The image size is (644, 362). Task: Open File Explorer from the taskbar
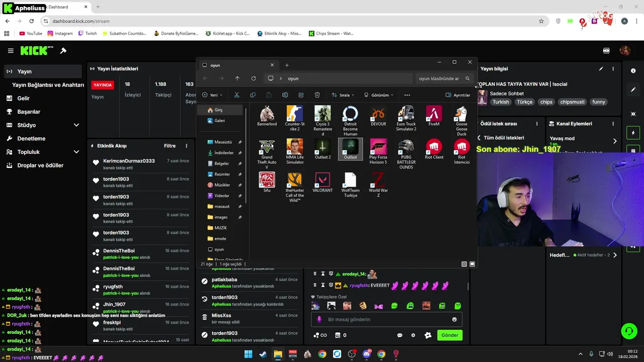tap(278, 354)
